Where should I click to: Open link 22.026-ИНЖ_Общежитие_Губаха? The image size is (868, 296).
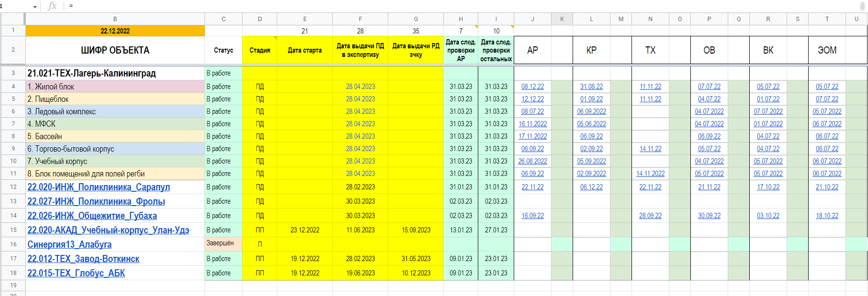tap(92, 216)
